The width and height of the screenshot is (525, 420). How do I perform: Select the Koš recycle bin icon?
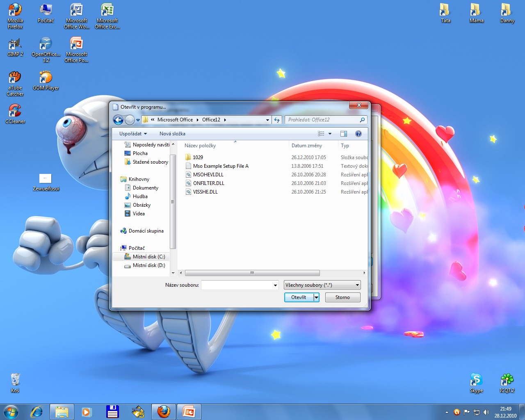[x=15, y=383]
